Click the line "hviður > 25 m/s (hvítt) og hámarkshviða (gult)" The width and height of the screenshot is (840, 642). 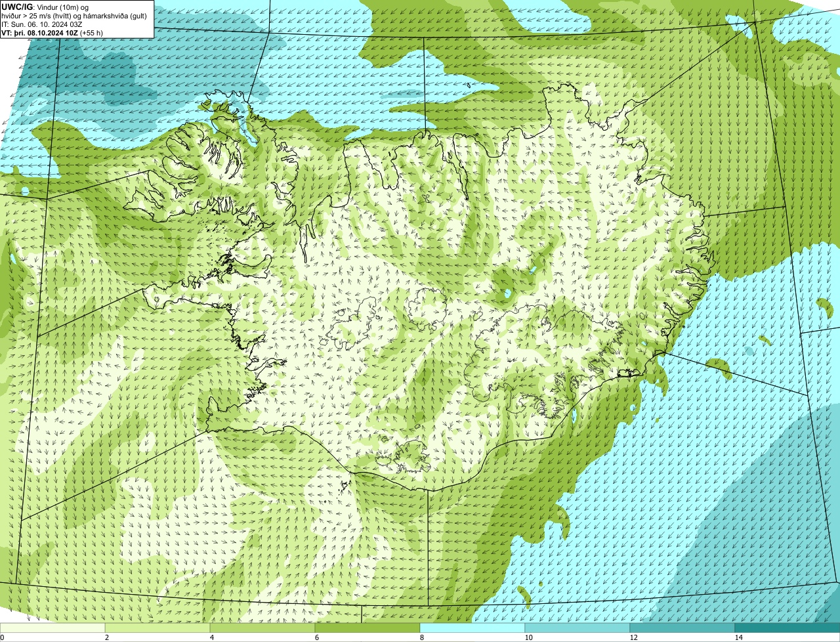point(74,16)
